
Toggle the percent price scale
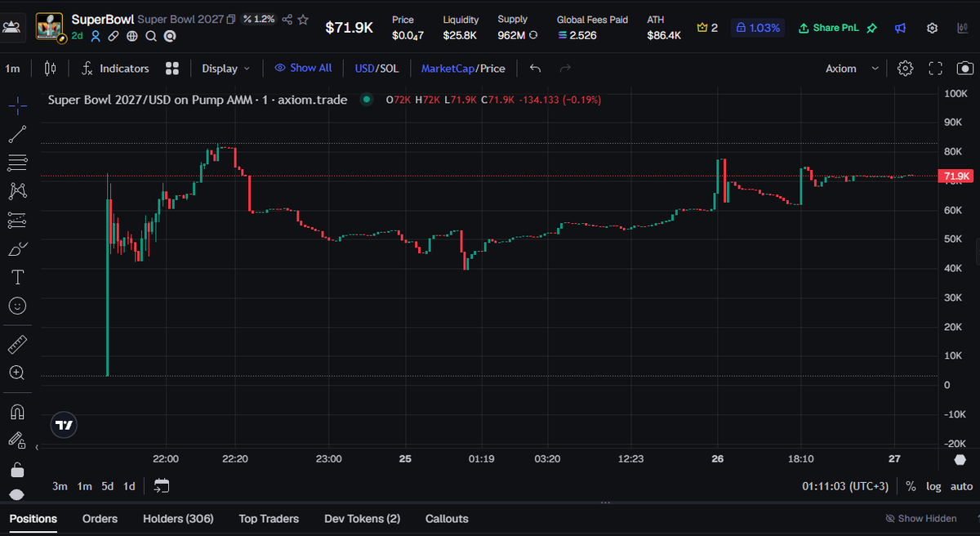coord(911,486)
